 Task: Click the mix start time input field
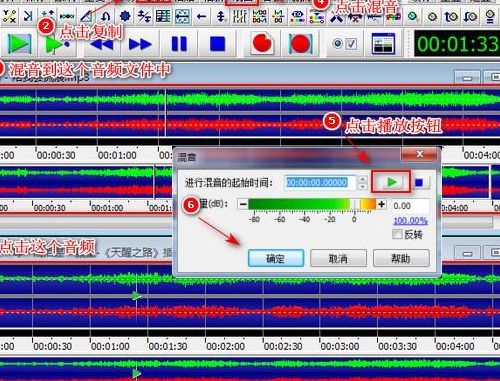coord(320,182)
